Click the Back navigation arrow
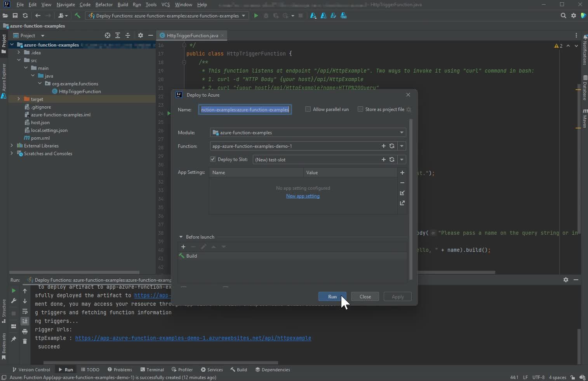Viewport: 588px width, 381px height. point(38,16)
